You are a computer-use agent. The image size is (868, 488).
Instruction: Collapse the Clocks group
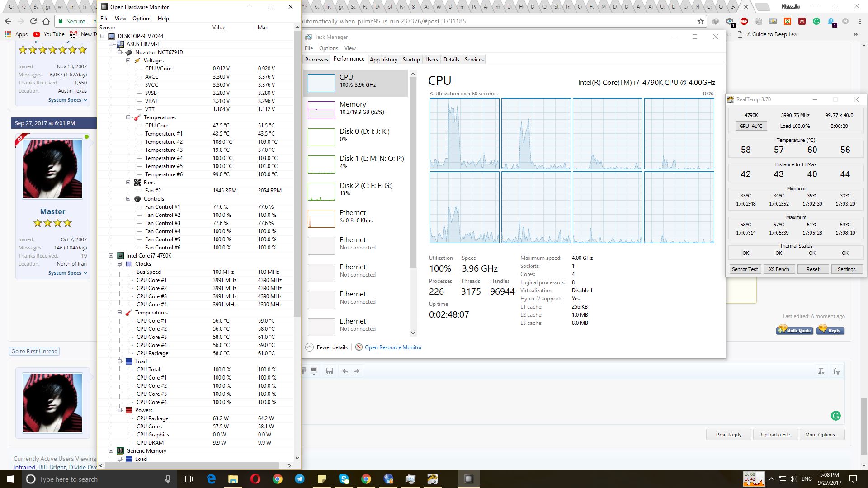coord(120,264)
